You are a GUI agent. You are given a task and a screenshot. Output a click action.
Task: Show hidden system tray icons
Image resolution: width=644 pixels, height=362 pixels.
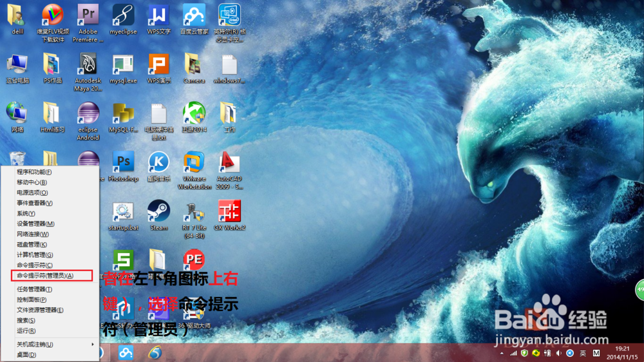pos(502,353)
